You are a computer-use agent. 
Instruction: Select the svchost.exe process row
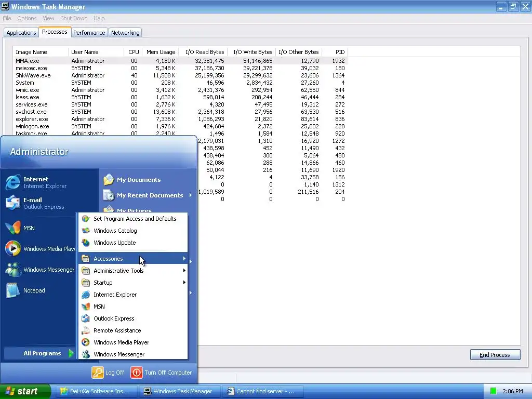[x=180, y=112]
